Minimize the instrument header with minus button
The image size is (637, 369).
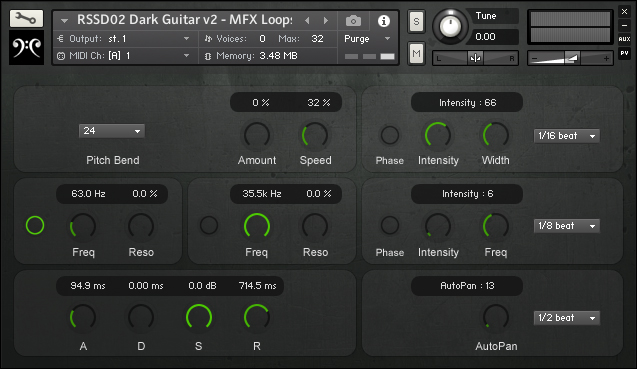coord(624,25)
